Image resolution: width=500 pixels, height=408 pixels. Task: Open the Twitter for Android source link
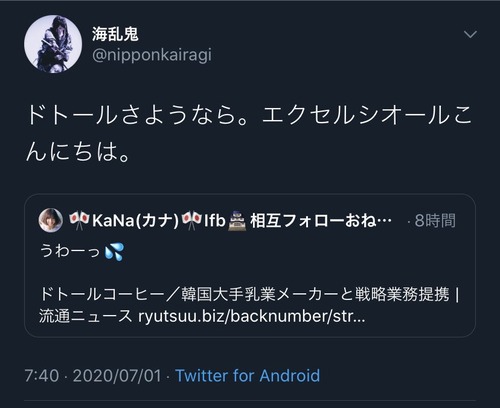(248, 376)
